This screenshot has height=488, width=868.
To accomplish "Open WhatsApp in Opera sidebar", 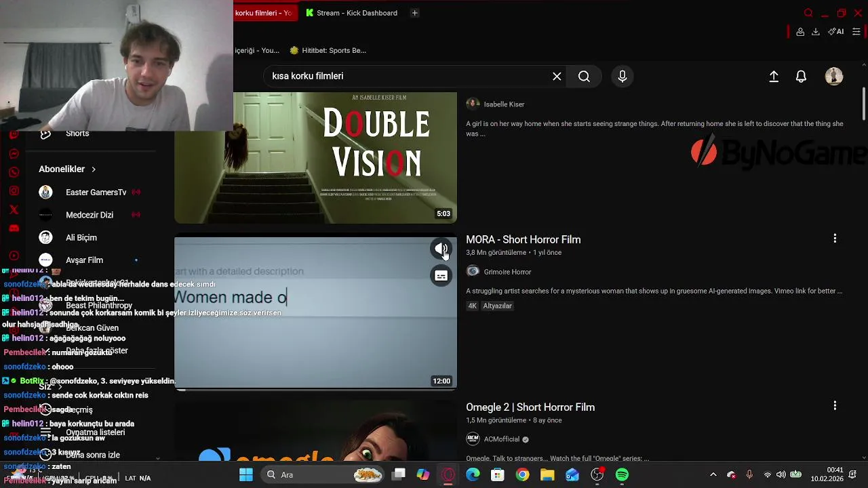I will (14, 172).
